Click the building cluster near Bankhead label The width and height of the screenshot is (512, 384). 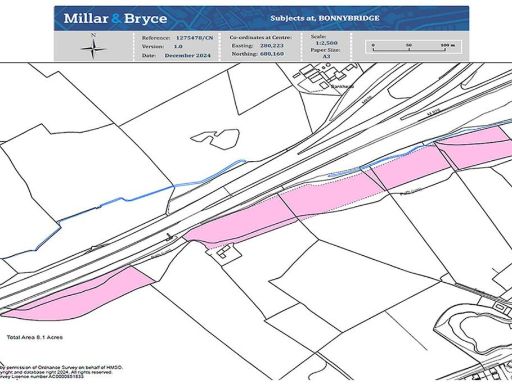coord(323,74)
